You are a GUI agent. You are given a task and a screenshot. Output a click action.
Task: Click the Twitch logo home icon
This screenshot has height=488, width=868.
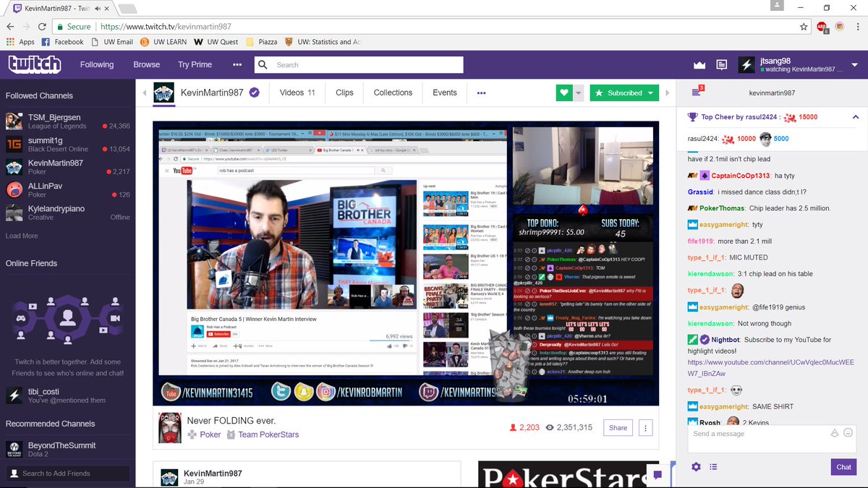(x=35, y=64)
